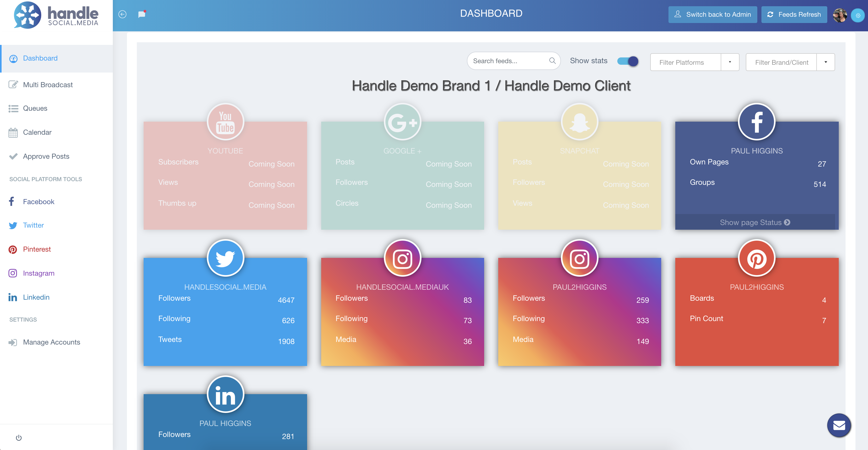
Task: Toggle the Show stats switch
Action: (627, 61)
